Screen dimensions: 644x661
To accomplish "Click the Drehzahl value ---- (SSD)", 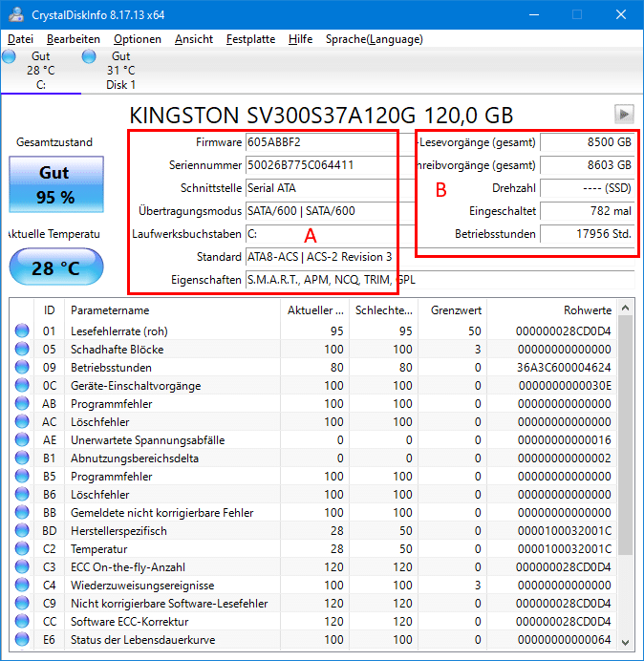I will coord(587,187).
